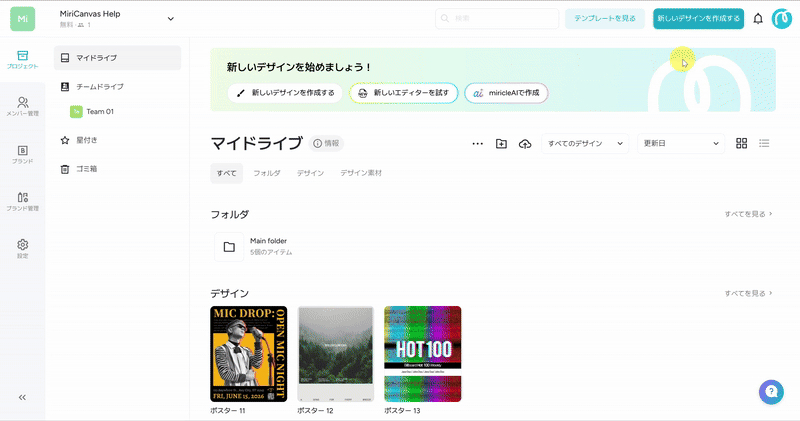Open メンバー管理 in the left sidebar
Viewport: 800px width, 421px height.
(22, 106)
